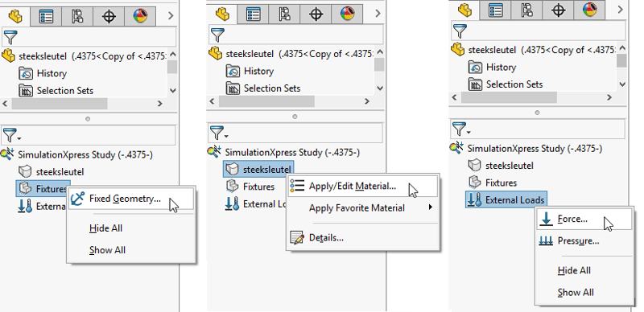This screenshot has height=312, width=644.
Task: Open ConfigurationManager tab in the Apply/Edit Material panel
Action: pyautogui.click(x=284, y=14)
